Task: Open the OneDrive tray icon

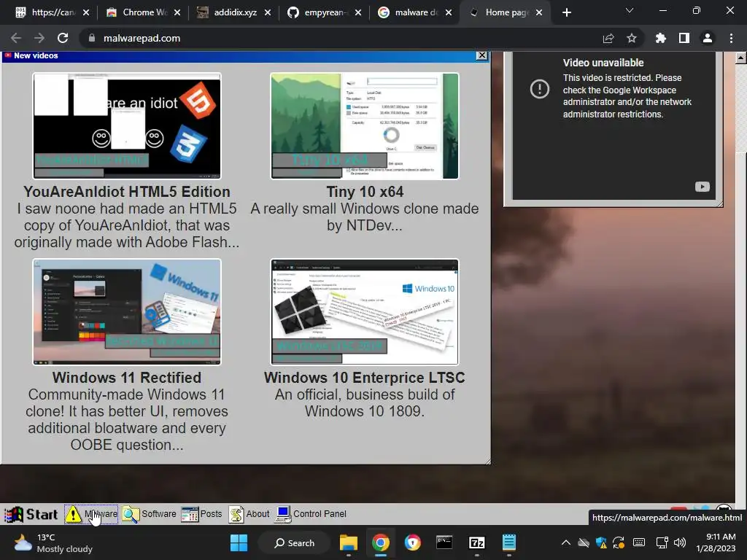Action: click(584, 542)
